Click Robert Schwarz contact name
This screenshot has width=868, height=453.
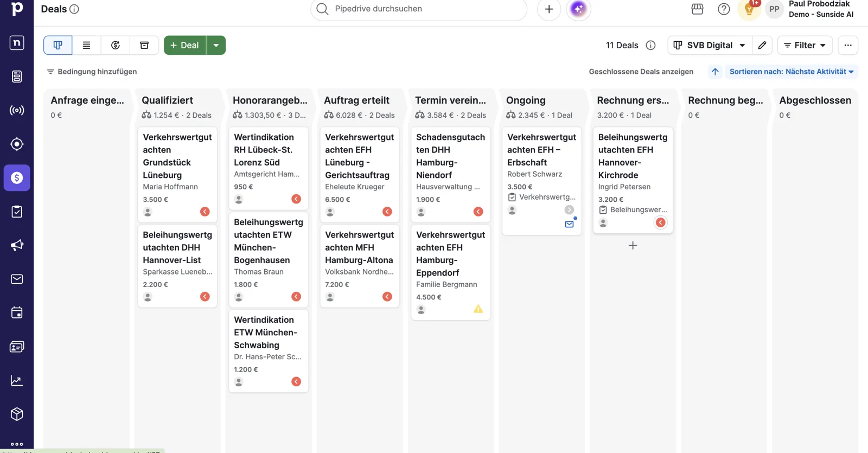pos(534,174)
